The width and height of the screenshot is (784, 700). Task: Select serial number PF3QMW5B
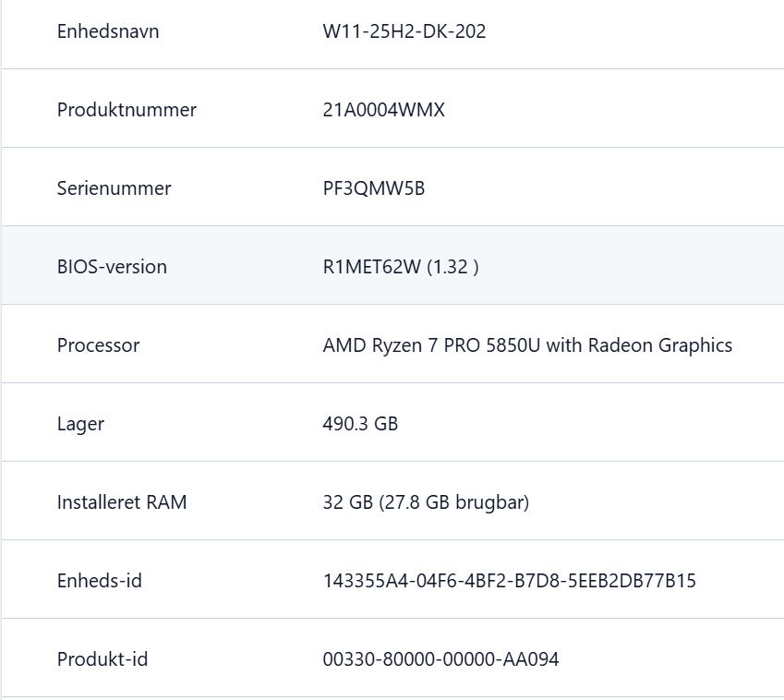click(x=373, y=188)
